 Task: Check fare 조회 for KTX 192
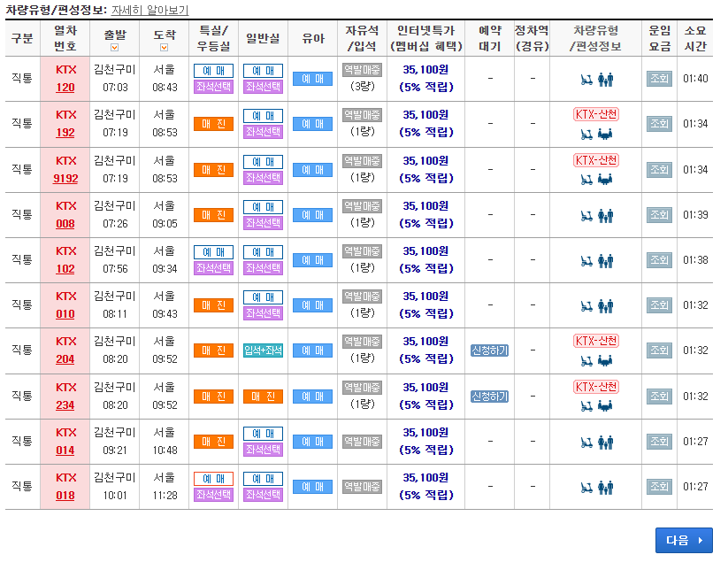tap(659, 124)
